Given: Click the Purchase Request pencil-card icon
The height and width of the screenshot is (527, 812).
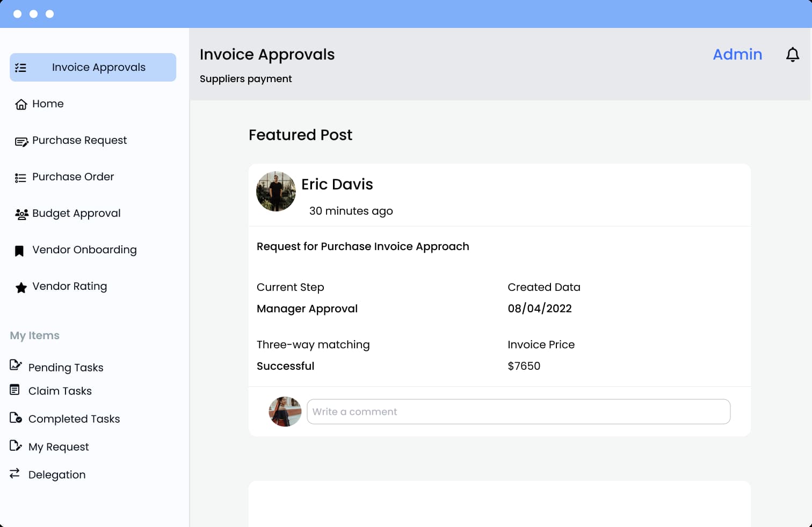Looking at the screenshot, I should coord(21,142).
